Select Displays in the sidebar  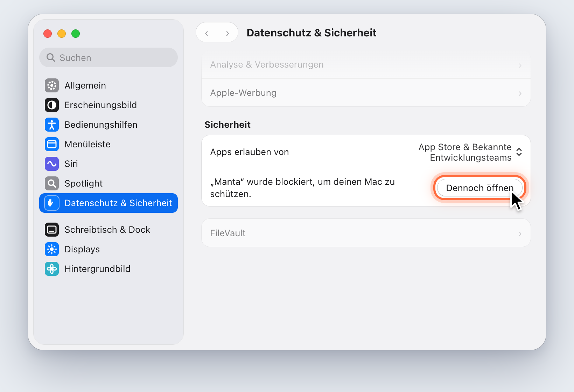tap(108, 249)
